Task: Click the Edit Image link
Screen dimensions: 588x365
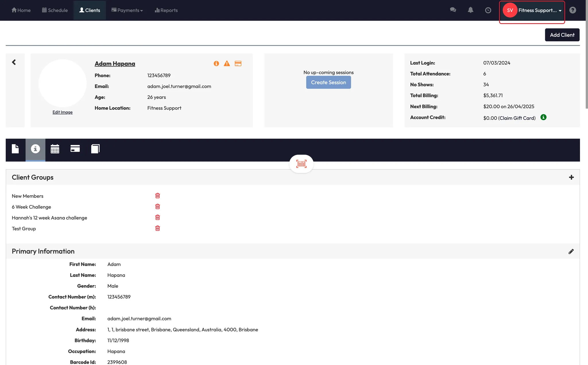Action: coord(62,112)
